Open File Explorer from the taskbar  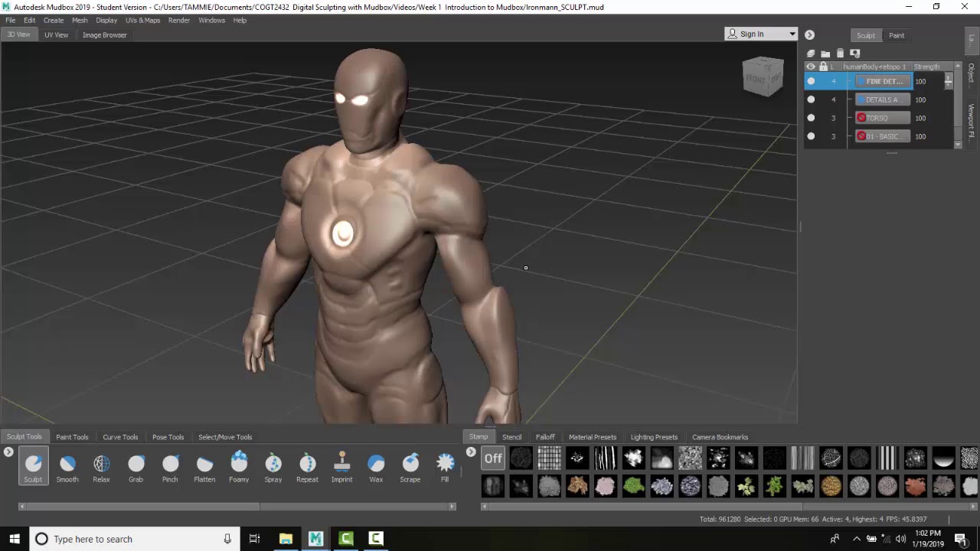[x=286, y=539]
